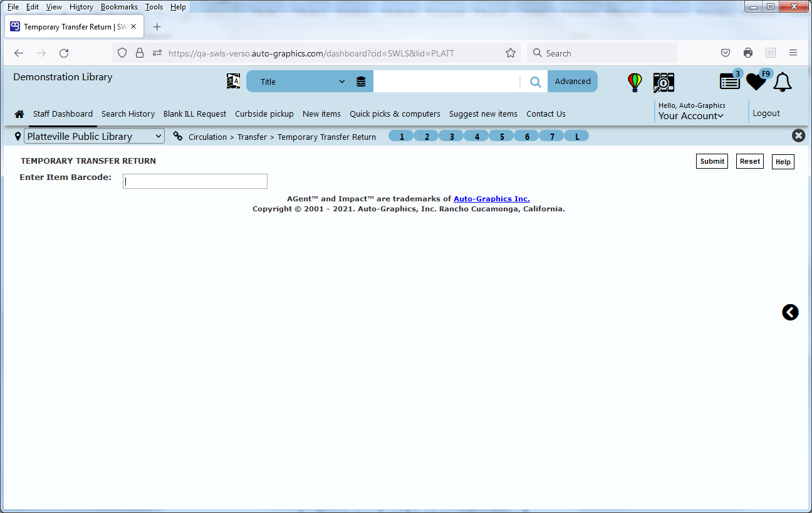
Task: Follow the Auto-Graphics Inc. link
Action: pyautogui.click(x=492, y=199)
